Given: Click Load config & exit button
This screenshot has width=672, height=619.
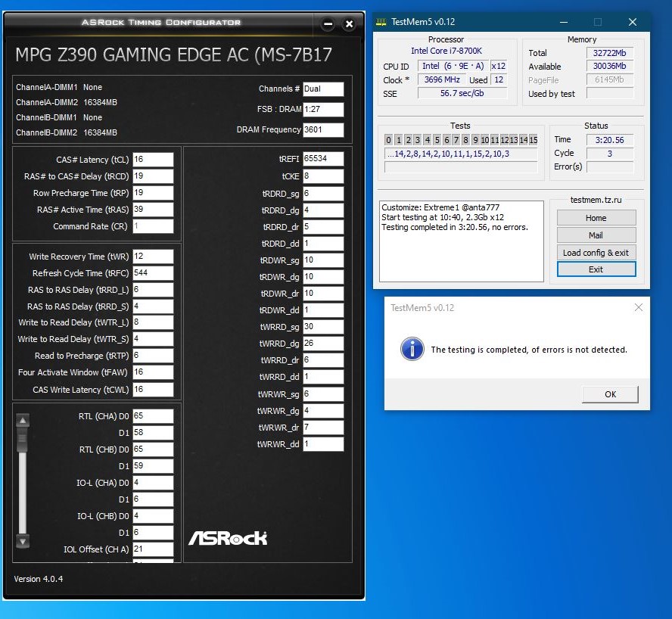Looking at the screenshot, I should [596, 253].
